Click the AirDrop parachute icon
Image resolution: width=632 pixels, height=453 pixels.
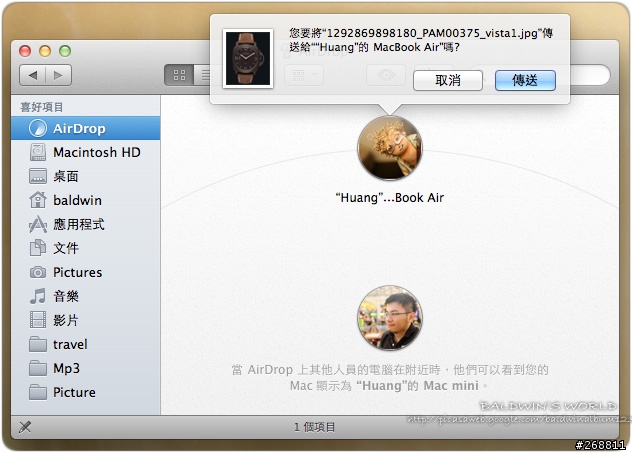tap(38, 128)
